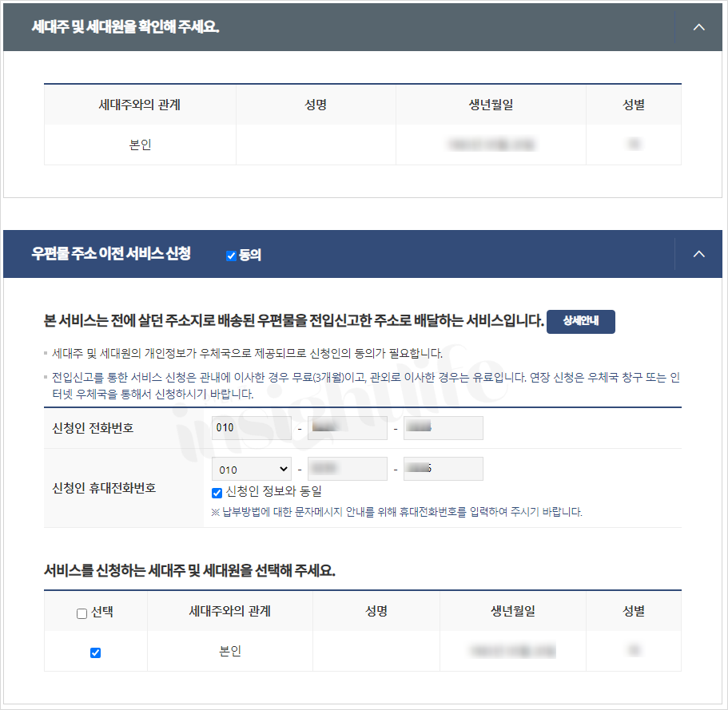
Task: Click the 상세안내 detail guide button
Action: (x=580, y=322)
